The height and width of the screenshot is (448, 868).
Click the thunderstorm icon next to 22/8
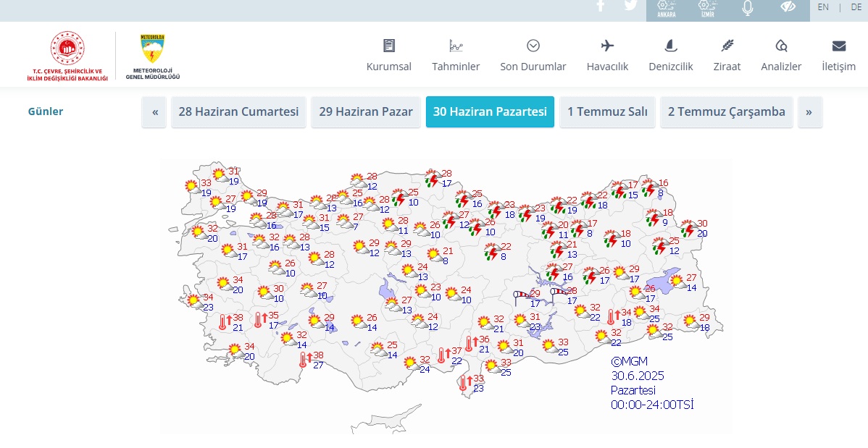tap(492, 250)
